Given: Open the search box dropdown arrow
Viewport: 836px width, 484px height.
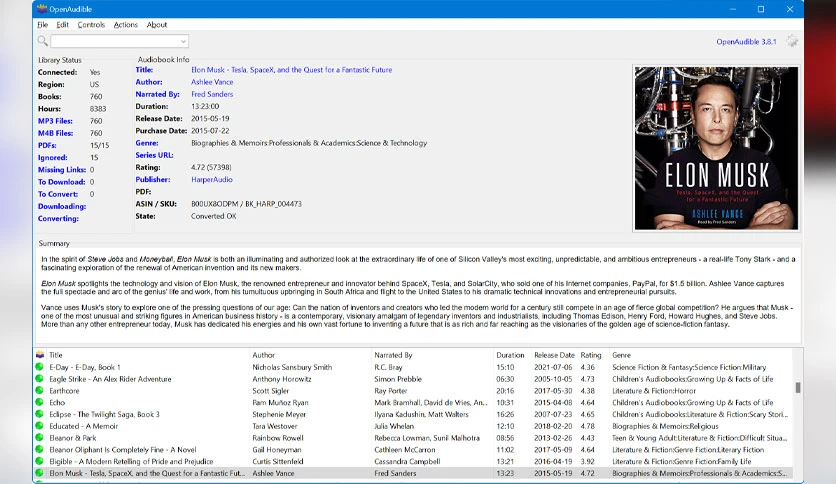Looking at the screenshot, I should click(183, 41).
